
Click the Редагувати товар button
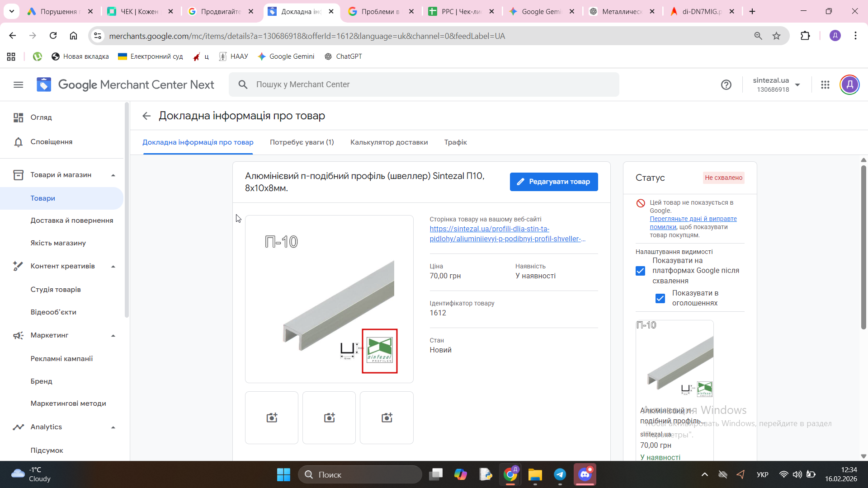click(x=553, y=182)
